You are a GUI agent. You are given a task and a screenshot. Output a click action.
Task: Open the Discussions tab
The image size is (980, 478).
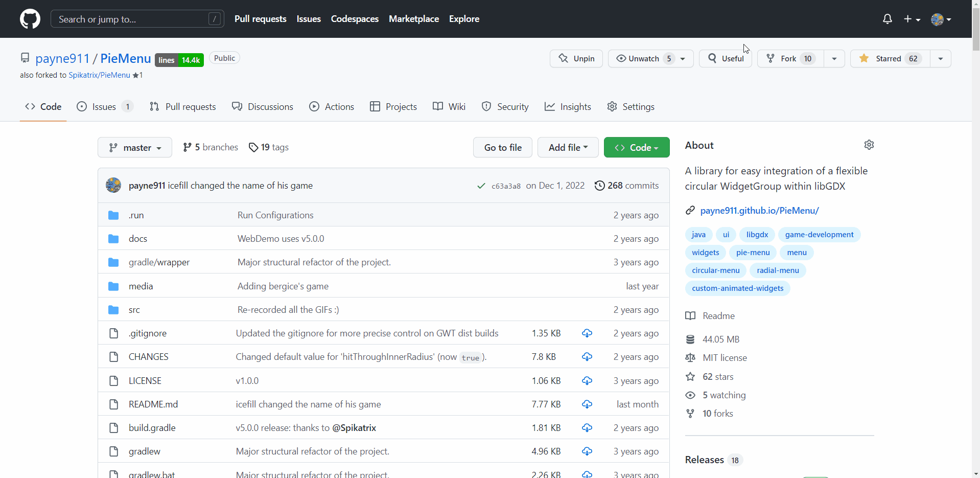[263, 106]
